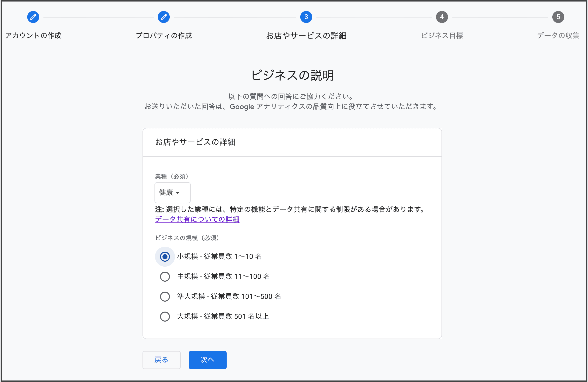588x382 pixels.
Task: Click the ビジネスの規模（必須）label
Action: 187,238
